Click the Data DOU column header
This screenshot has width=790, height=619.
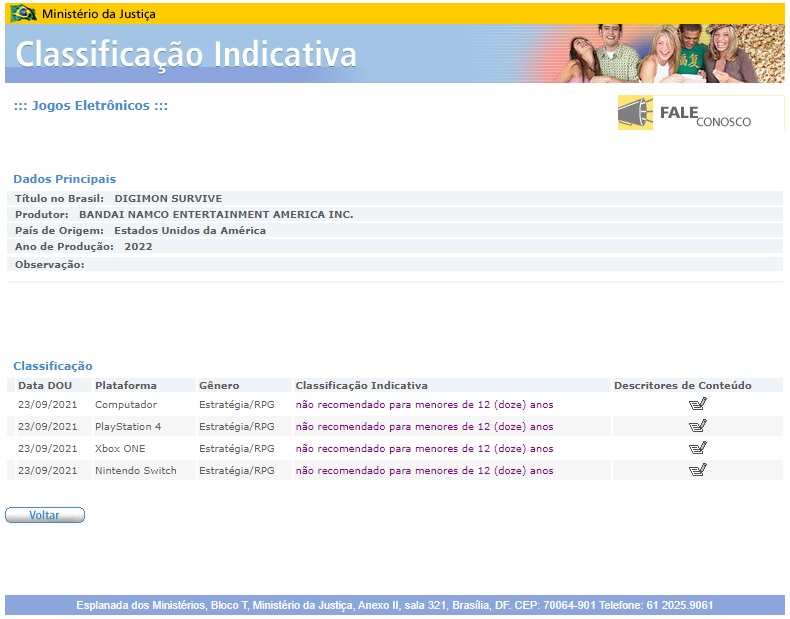point(45,385)
